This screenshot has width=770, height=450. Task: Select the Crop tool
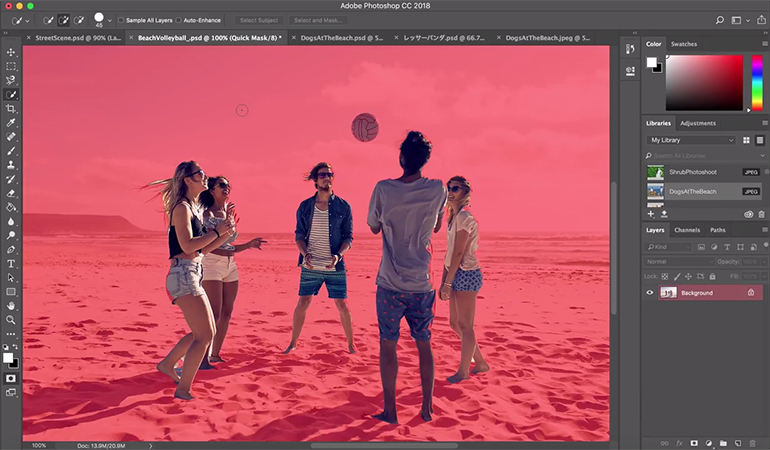click(x=11, y=108)
